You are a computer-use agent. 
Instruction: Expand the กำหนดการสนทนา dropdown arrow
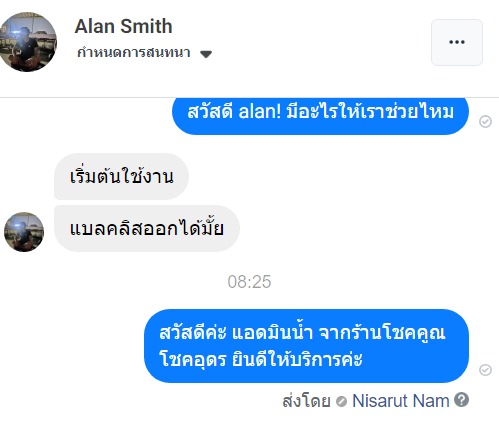pos(206,54)
